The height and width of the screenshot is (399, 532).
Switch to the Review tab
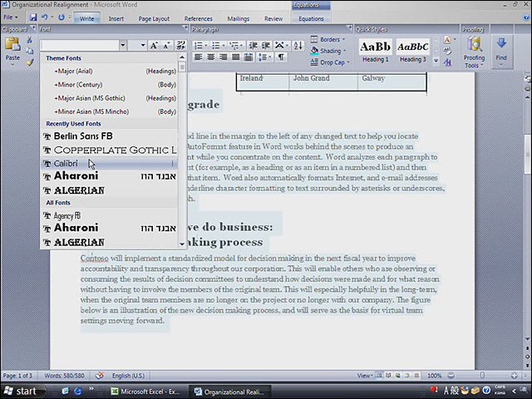tap(273, 18)
